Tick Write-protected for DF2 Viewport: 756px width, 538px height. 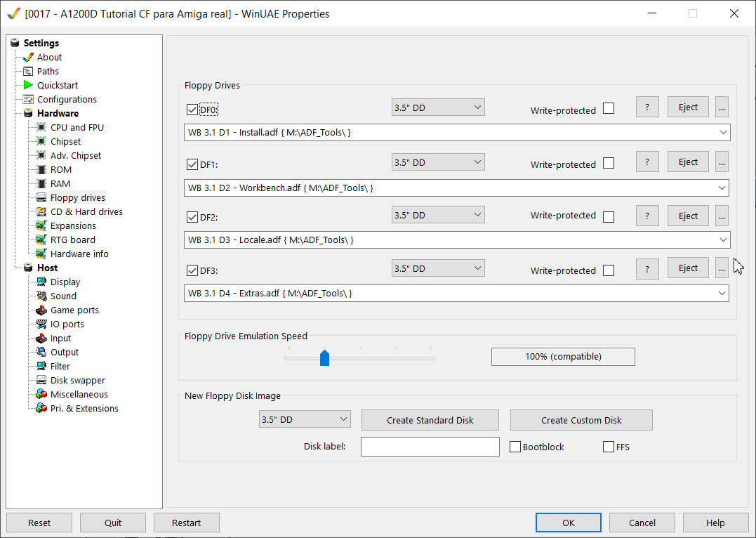point(609,216)
